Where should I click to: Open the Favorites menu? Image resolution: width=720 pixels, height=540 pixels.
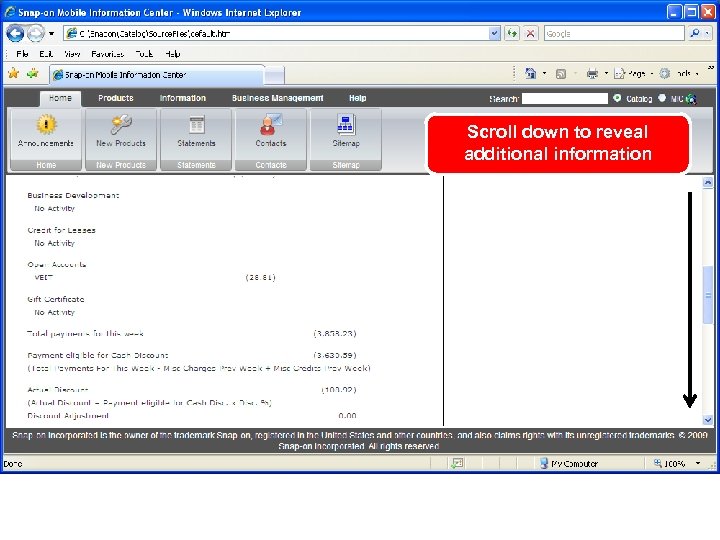pos(107,54)
